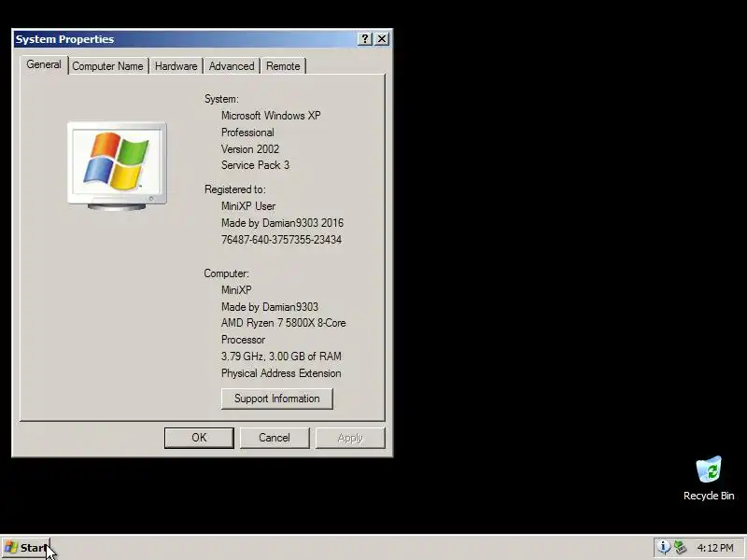Click the Cancel button
Image resolution: width=747 pixels, height=560 pixels.
click(275, 438)
